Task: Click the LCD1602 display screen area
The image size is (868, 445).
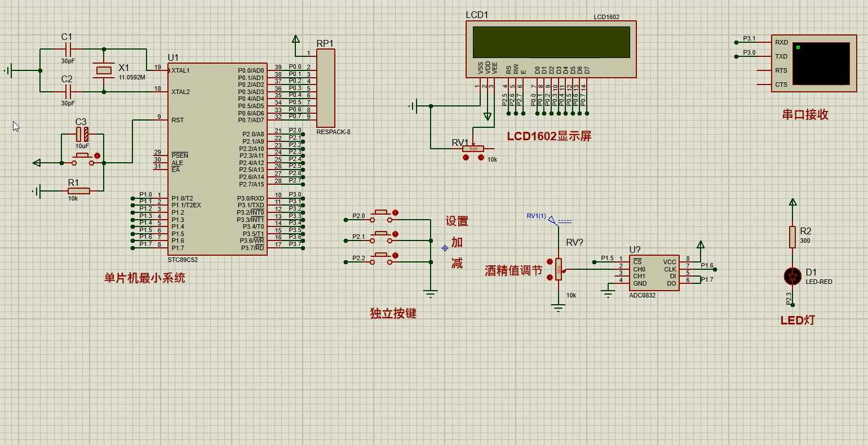Action: (551, 42)
